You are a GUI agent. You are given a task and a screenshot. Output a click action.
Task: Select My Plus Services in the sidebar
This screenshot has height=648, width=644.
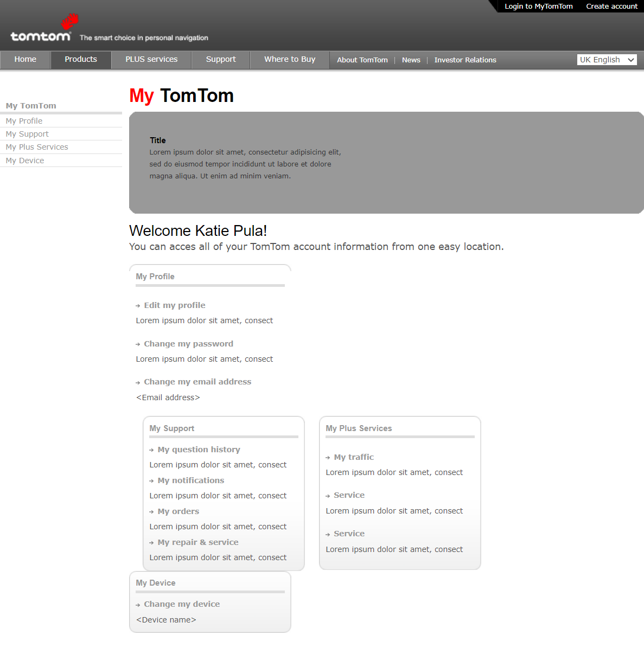coord(37,147)
